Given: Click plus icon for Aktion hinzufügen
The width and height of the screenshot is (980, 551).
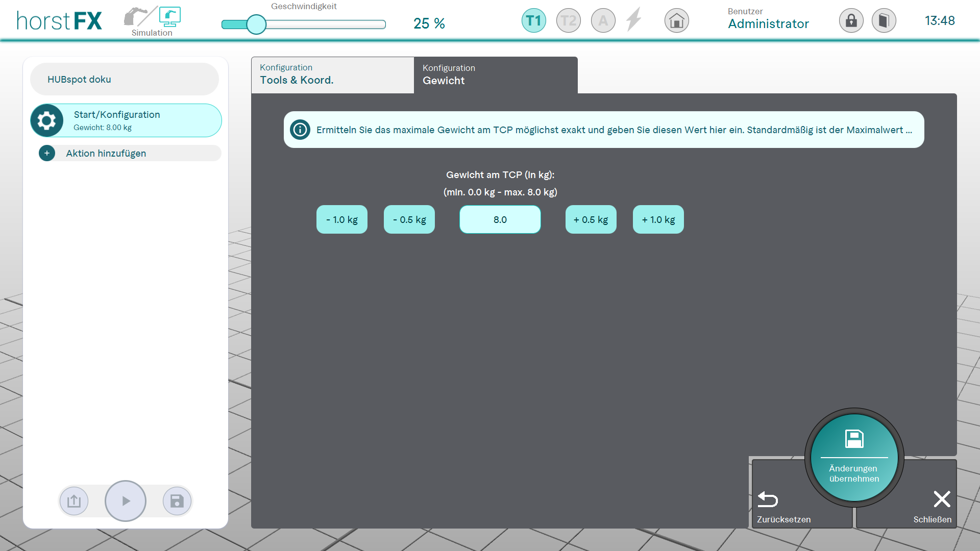Looking at the screenshot, I should [47, 153].
